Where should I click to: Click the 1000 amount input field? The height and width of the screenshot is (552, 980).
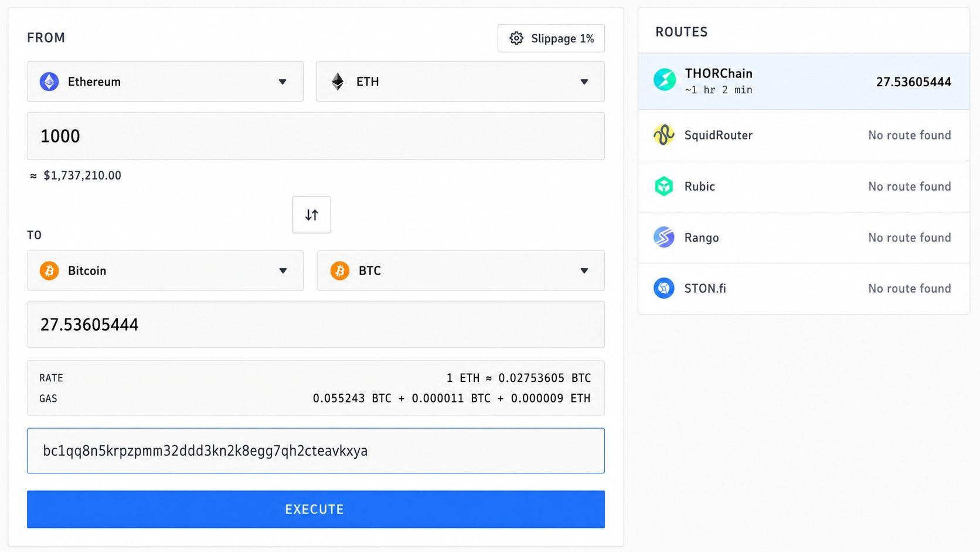[316, 136]
